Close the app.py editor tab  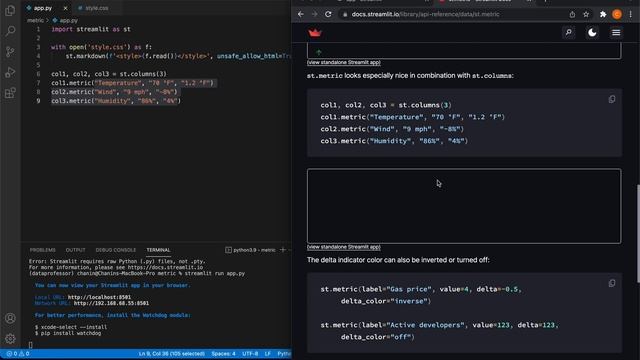pyautogui.click(x=65, y=8)
